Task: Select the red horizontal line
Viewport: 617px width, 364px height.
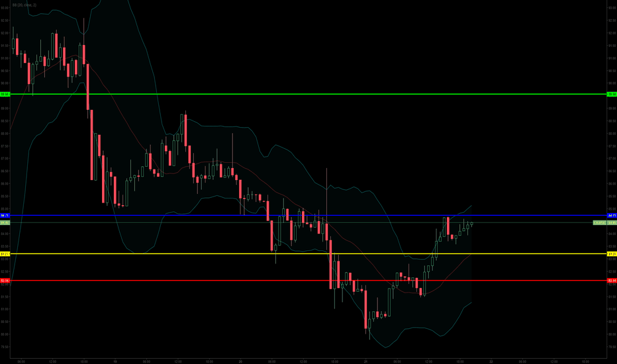Action: pyautogui.click(x=308, y=281)
